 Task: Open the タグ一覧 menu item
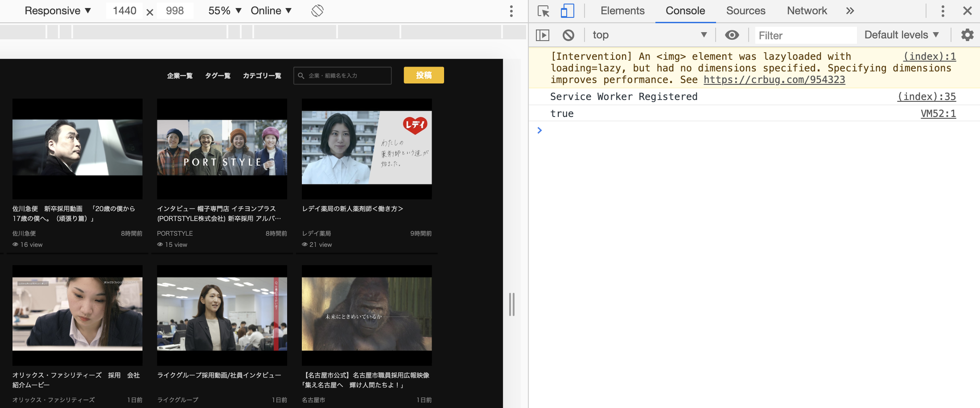[x=218, y=76]
